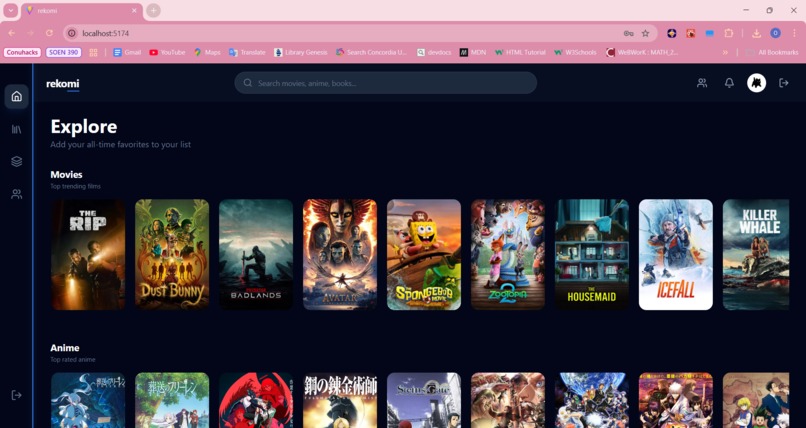
Task: Select the Zootopia 2 poster
Action: [508, 255]
